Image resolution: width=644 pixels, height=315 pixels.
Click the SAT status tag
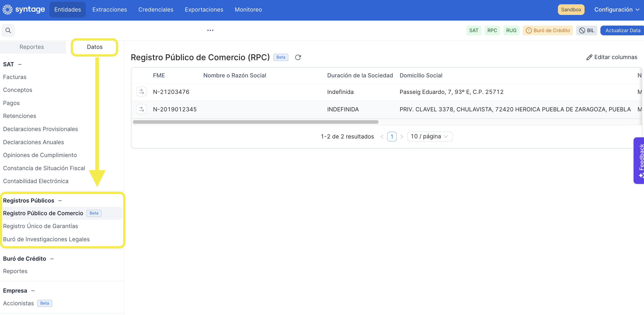473,30
